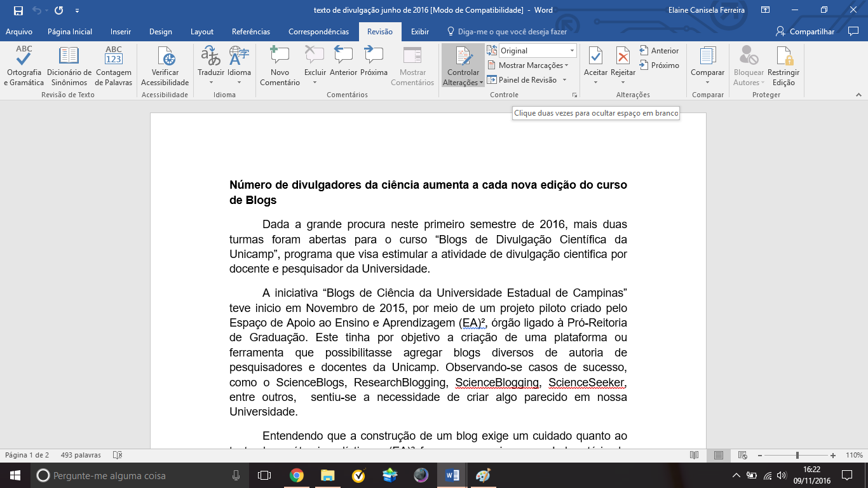Open the Controle group dialog launcher
The width and height of the screenshot is (868, 488).
(x=574, y=95)
